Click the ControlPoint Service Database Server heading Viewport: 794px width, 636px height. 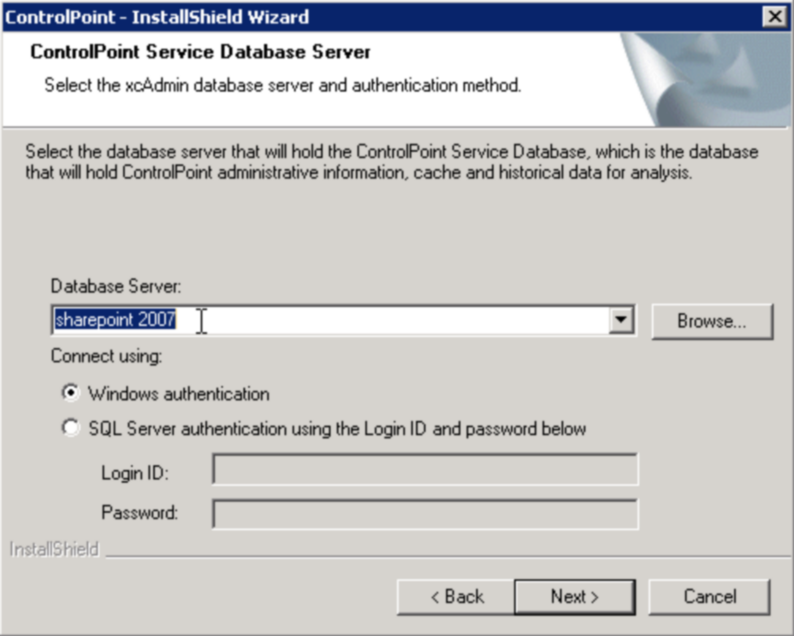point(201,51)
